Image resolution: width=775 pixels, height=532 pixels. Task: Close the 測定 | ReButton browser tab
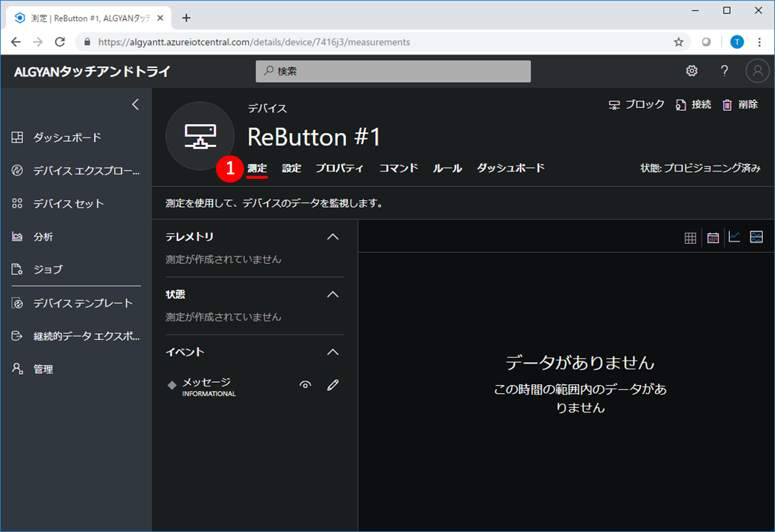[160, 18]
